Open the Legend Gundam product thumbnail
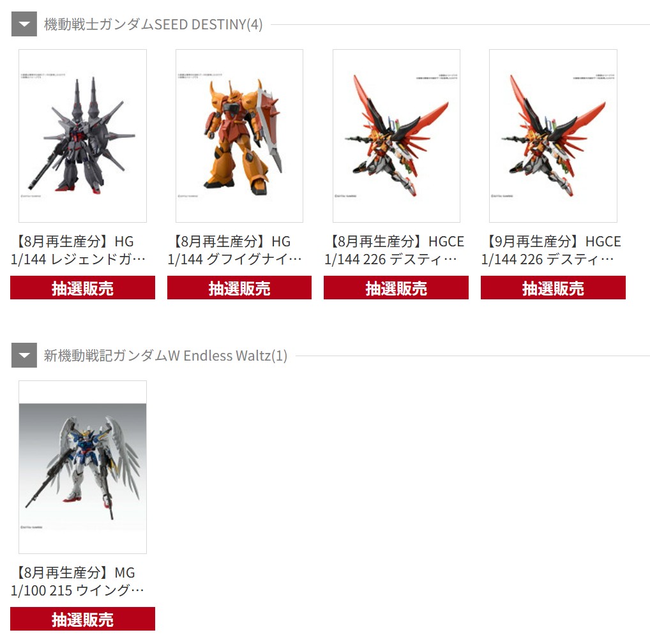Screen dimensions: 650x644 tap(82, 136)
